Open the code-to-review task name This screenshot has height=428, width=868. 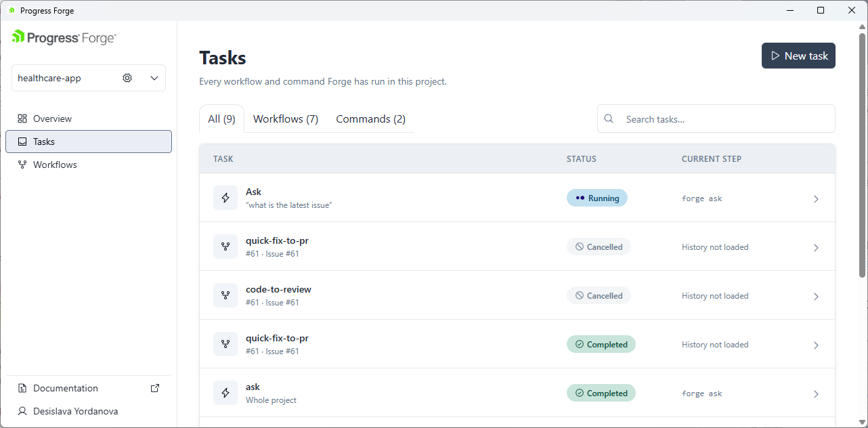click(278, 289)
